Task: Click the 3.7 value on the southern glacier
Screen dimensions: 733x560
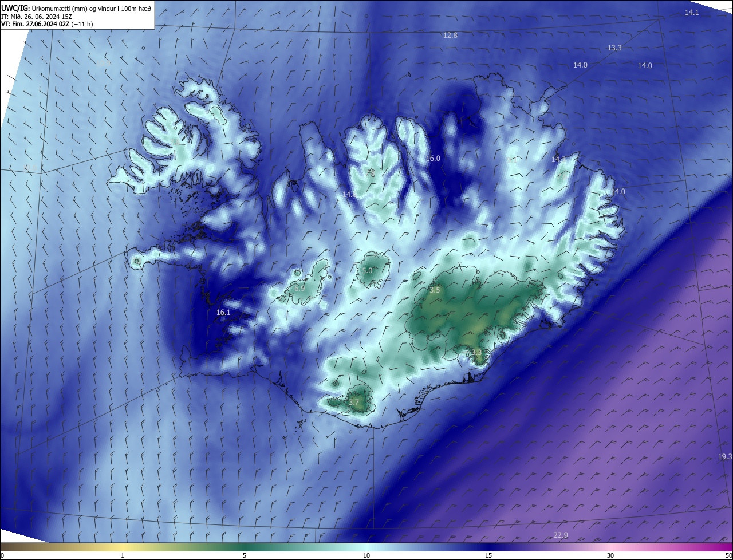Action: (353, 403)
